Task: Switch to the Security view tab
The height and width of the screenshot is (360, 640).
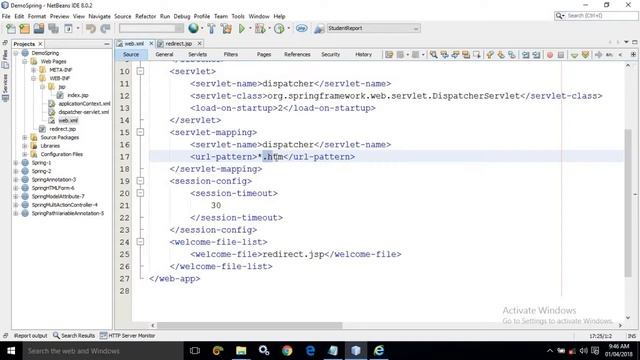Action: click(x=331, y=54)
